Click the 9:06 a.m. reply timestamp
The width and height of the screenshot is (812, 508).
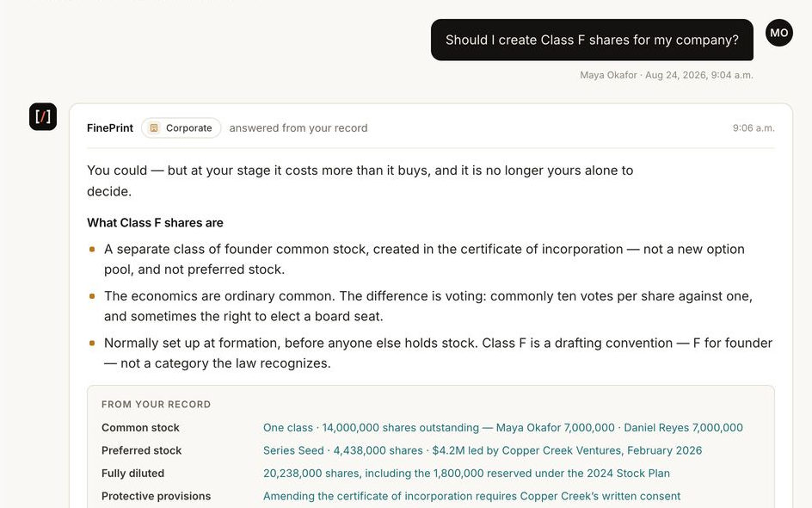[754, 128]
